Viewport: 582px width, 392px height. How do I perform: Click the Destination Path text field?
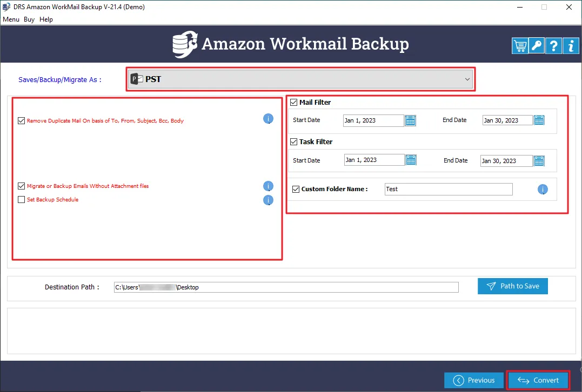click(286, 287)
